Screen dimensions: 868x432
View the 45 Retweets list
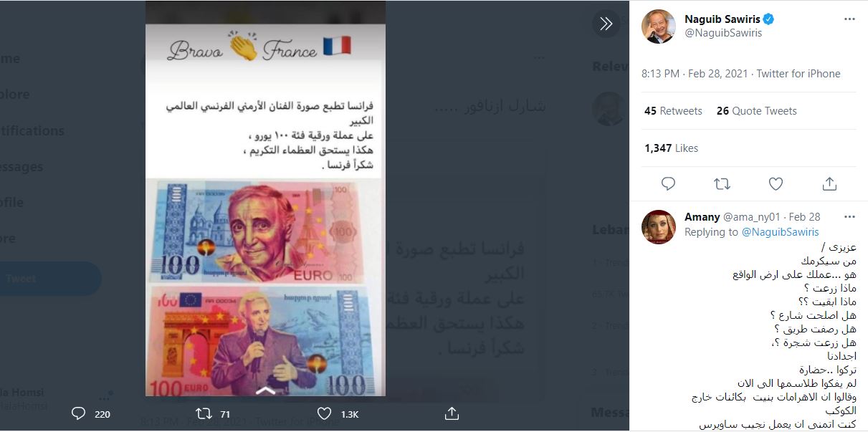click(x=673, y=111)
